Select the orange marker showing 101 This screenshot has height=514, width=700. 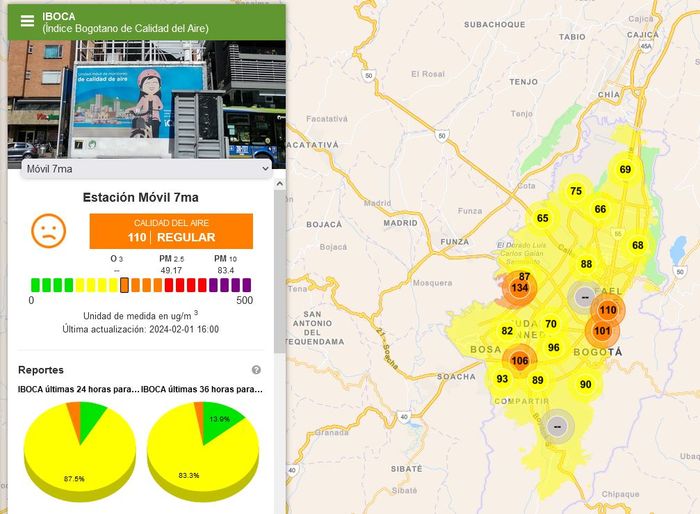(602, 331)
